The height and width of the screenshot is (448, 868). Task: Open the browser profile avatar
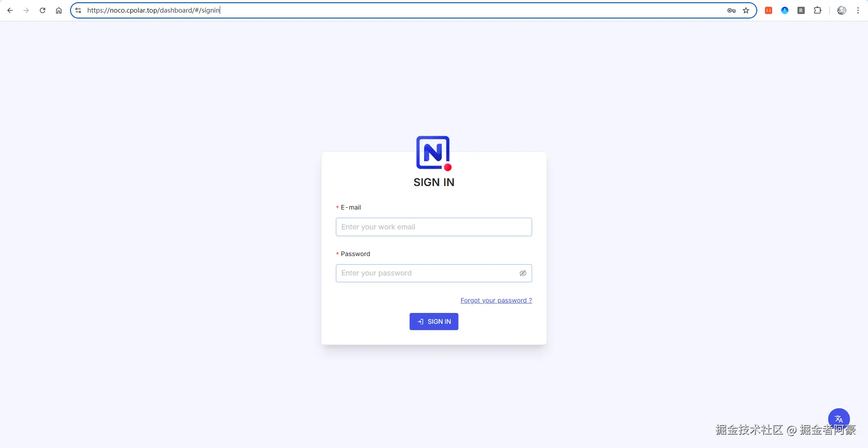[842, 10]
